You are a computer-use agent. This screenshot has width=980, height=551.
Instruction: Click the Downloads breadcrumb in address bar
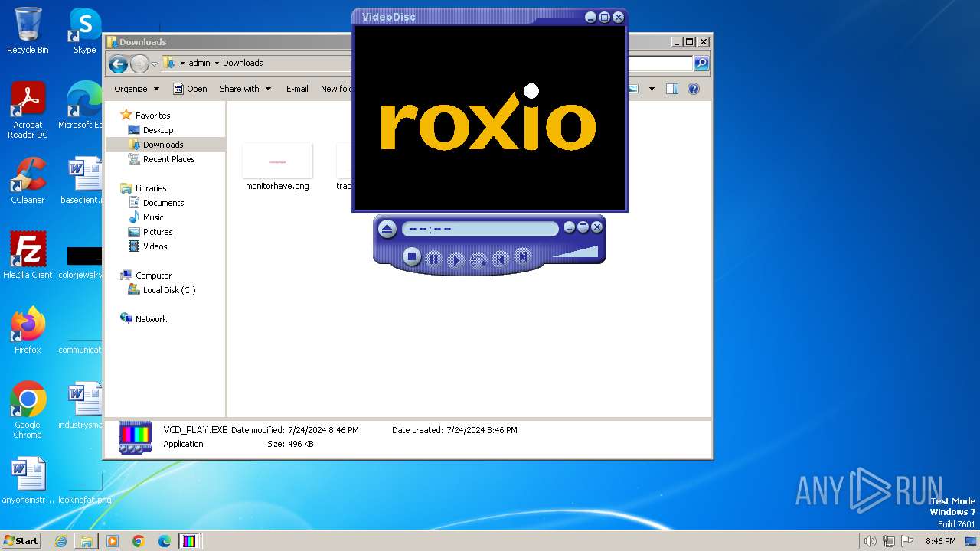click(243, 63)
